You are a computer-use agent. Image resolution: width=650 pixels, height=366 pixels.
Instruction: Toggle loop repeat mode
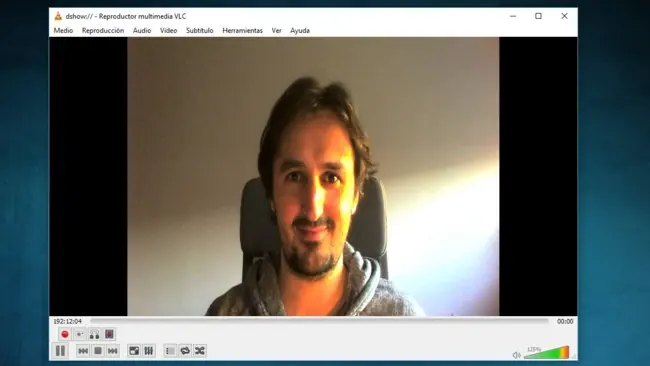coord(185,351)
